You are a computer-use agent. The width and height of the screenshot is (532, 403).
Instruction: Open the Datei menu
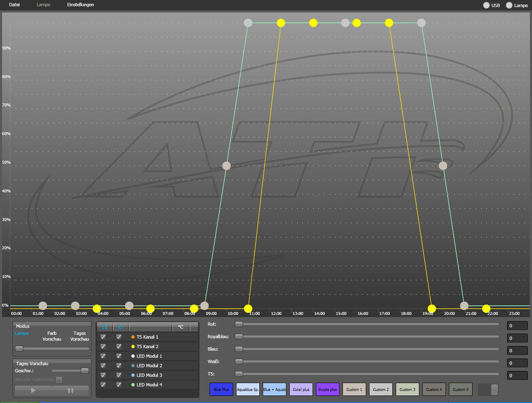[x=15, y=5]
